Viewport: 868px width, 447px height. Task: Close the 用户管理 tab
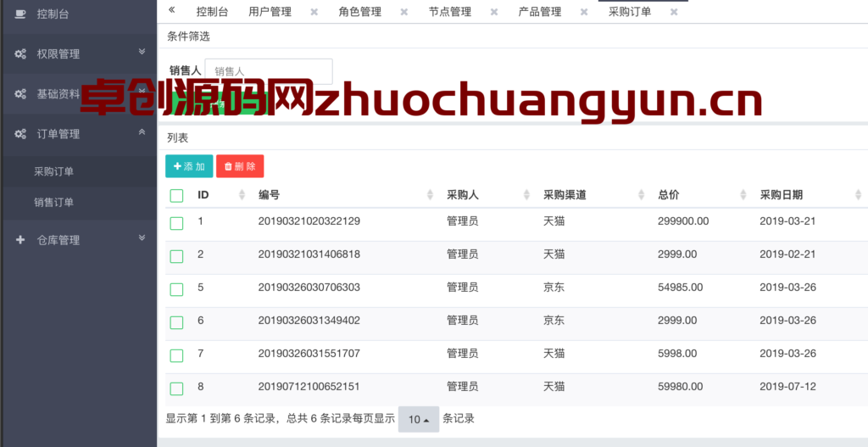pos(314,12)
